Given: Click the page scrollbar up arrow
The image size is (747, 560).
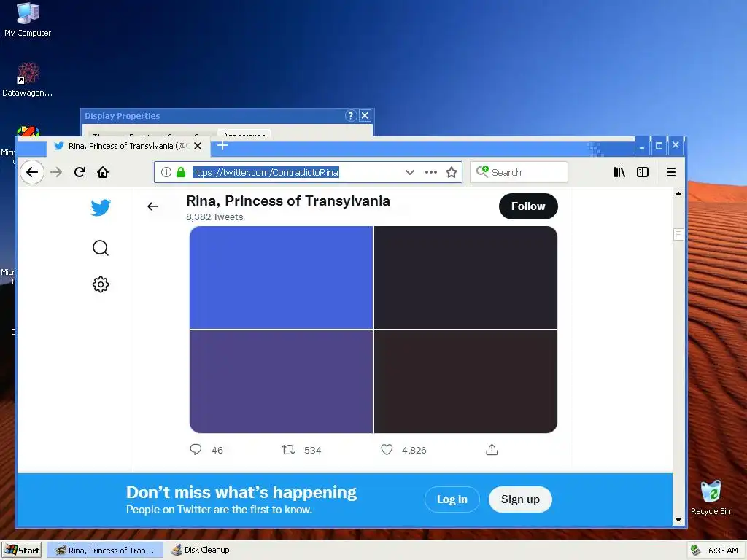Looking at the screenshot, I should pyautogui.click(x=678, y=193).
